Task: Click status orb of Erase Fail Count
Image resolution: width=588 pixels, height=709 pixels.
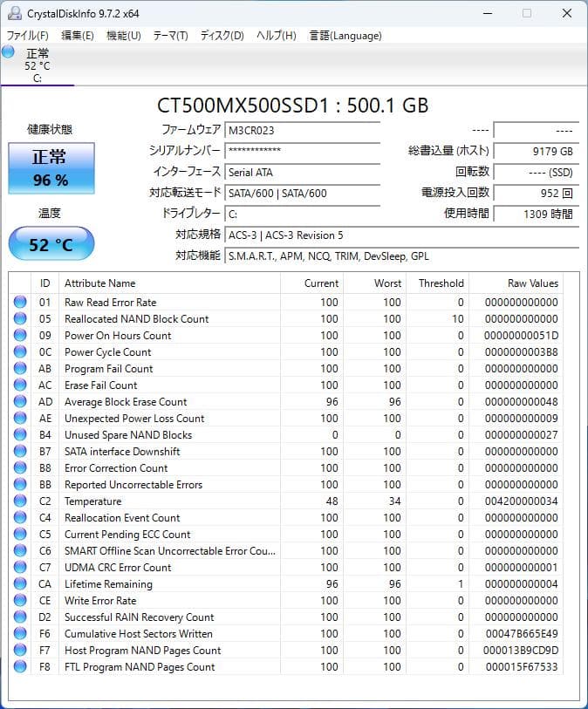Action: pyautogui.click(x=20, y=385)
